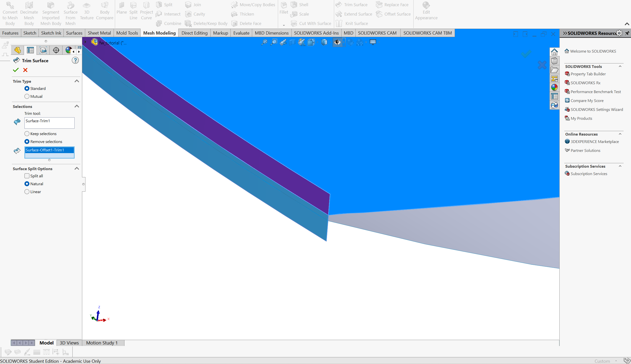Enable the Split all checkbox
Screen dimensions: 631x364
click(27, 176)
